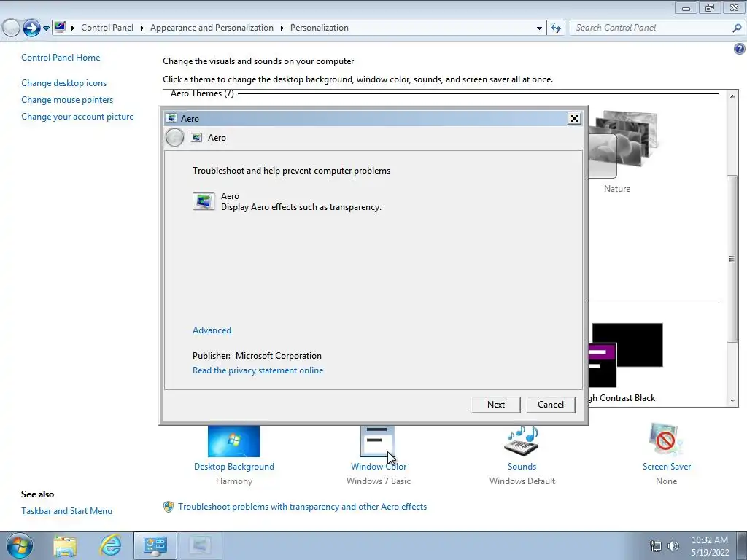This screenshot has height=560, width=747.
Task: Click the address bar computer icon
Action: point(60,27)
